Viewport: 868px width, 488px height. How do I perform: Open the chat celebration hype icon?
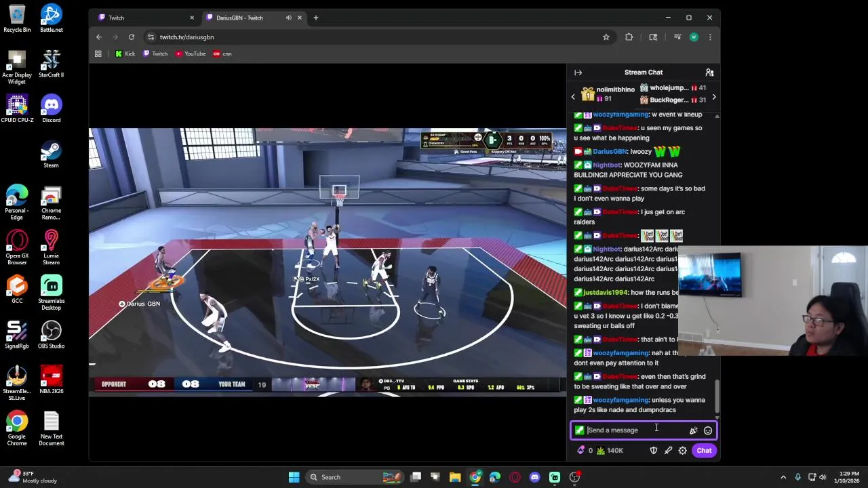[693, 430]
